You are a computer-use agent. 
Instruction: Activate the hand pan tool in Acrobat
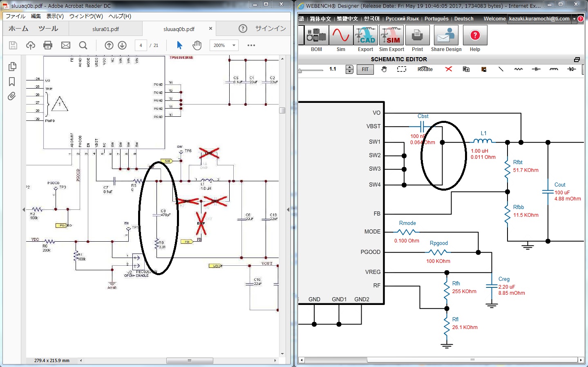click(197, 45)
